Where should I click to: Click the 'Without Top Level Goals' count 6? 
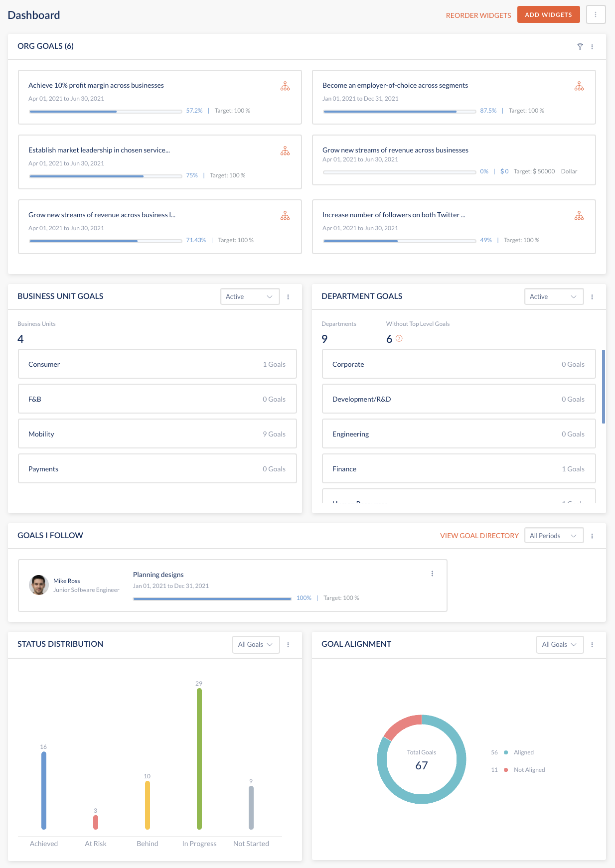pos(389,339)
